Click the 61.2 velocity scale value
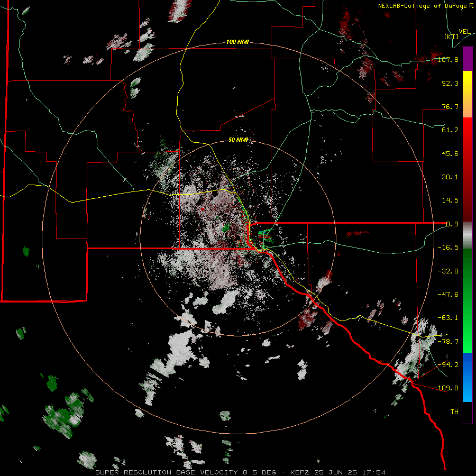This screenshot has height=476, width=476. 450,130
